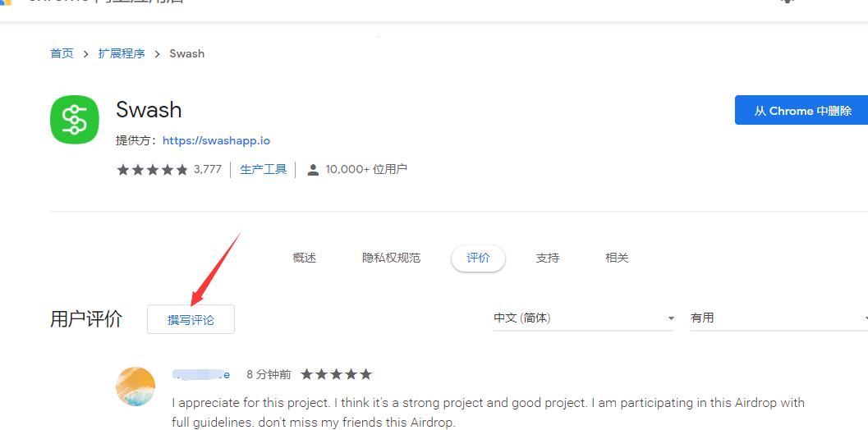Click the review text about Airdrop
The width and height of the screenshot is (868, 430).
pos(488,413)
